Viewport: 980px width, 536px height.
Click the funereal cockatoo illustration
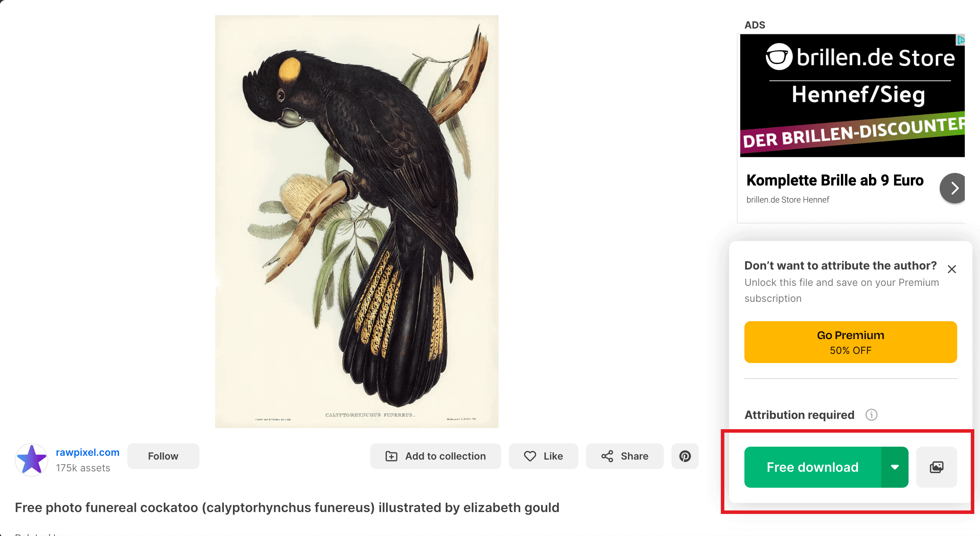(x=357, y=222)
